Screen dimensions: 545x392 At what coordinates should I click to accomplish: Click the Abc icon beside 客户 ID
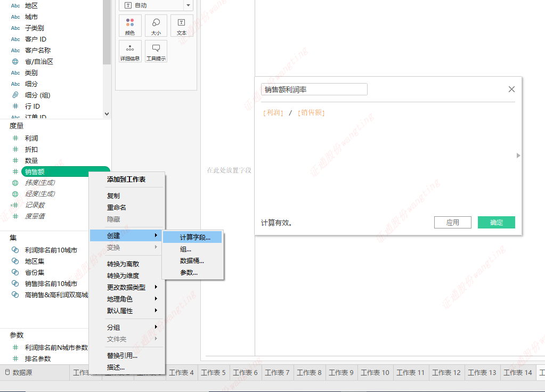tap(15, 39)
